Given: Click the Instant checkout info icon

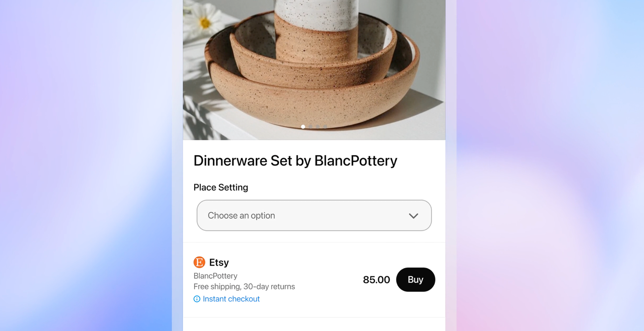Looking at the screenshot, I should 197,299.
